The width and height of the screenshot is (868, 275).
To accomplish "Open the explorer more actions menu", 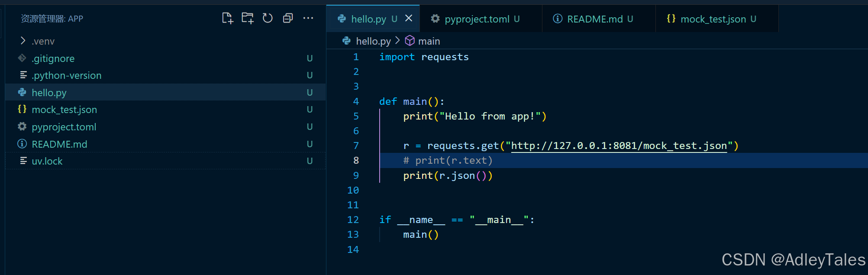I will [308, 18].
